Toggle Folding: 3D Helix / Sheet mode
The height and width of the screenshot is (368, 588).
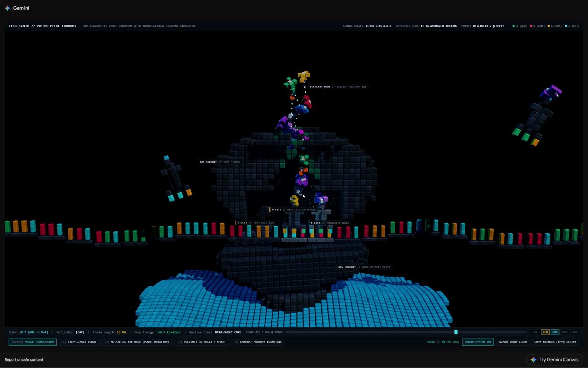(x=202, y=342)
